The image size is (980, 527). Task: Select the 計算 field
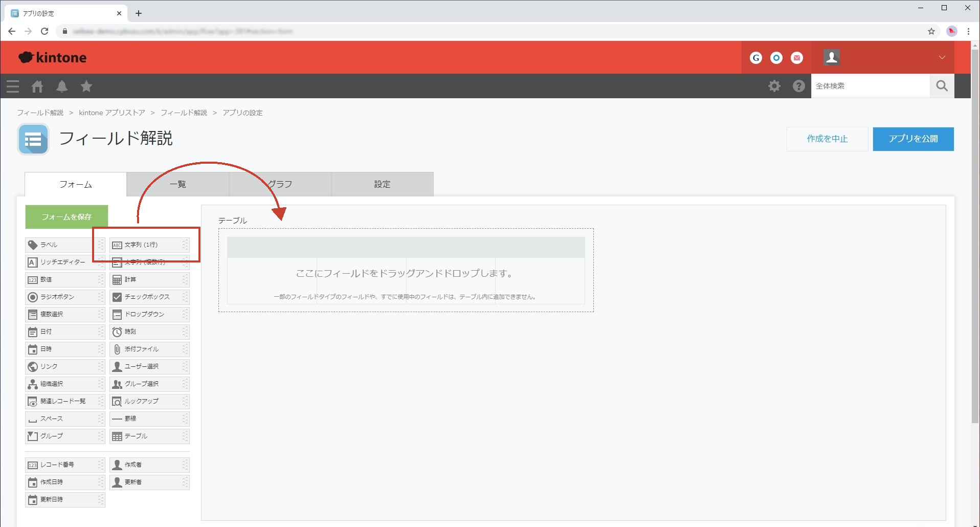click(149, 279)
